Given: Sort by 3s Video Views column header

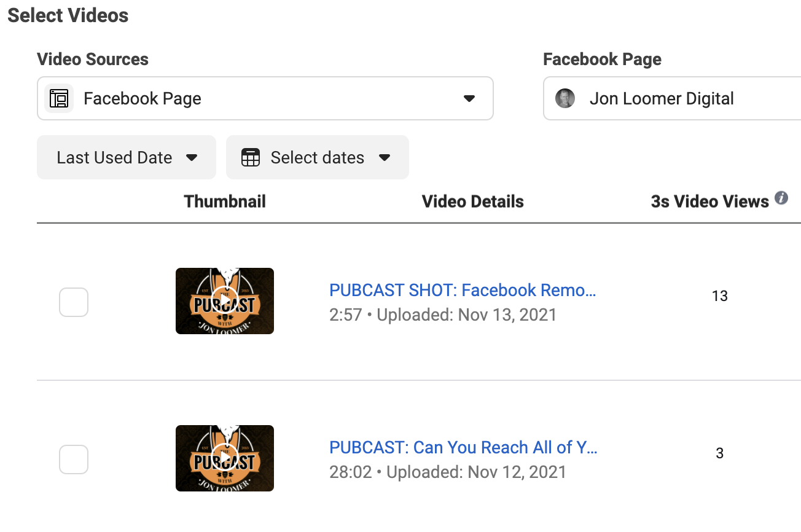Looking at the screenshot, I should point(710,201).
